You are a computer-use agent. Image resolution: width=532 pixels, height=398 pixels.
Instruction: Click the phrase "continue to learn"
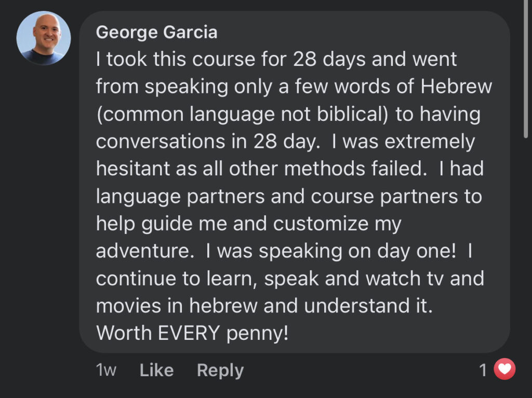[x=174, y=279]
